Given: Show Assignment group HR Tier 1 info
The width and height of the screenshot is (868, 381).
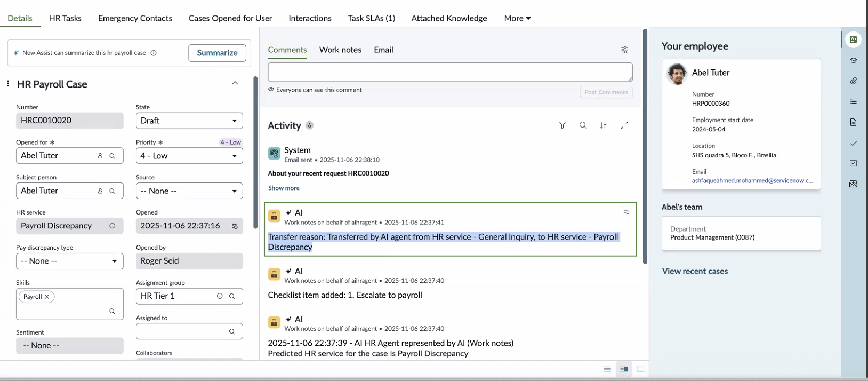Looking at the screenshot, I should pos(220,296).
